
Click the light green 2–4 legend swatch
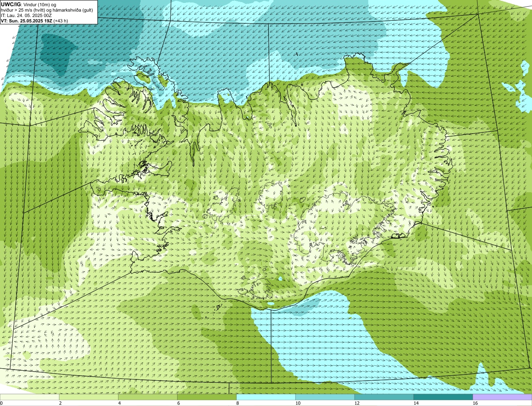[89, 397]
